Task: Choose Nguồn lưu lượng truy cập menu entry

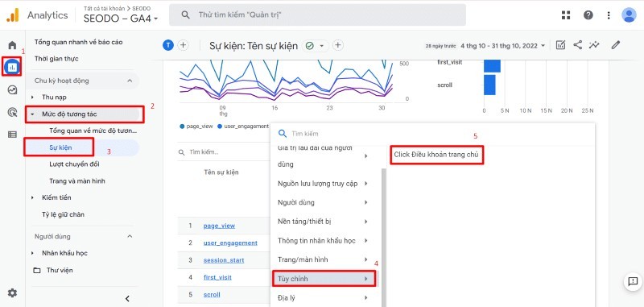Action: click(x=324, y=184)
